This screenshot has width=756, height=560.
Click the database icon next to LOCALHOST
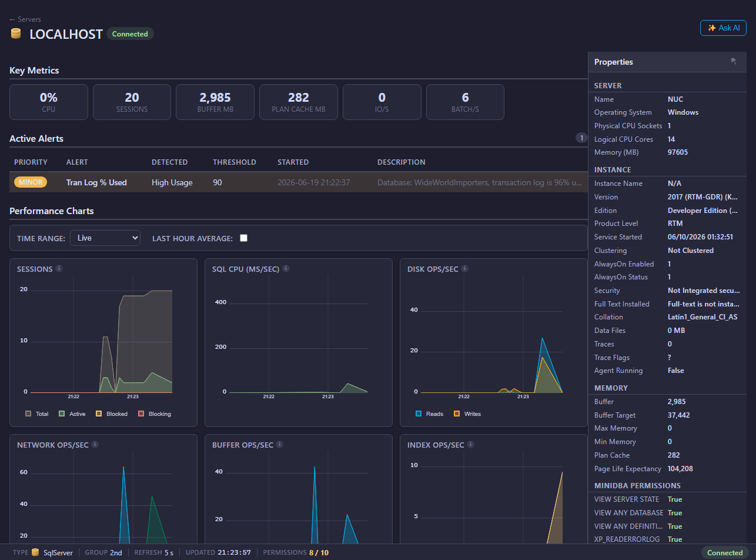[x=16, y=34]
